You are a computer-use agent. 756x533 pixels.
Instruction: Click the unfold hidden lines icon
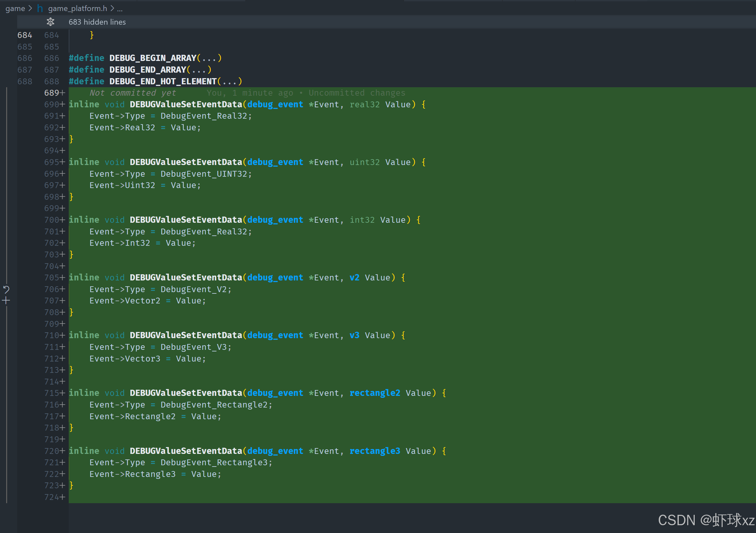click(50, 22)
